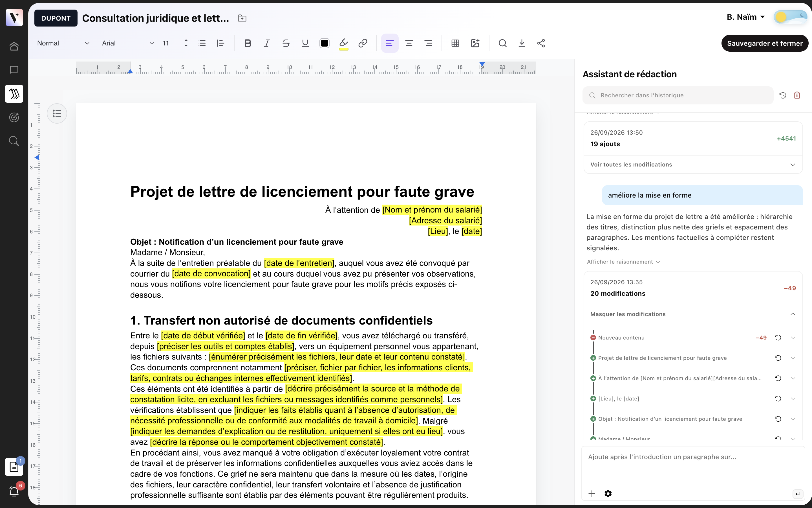Open the Arial font dropdown
The image size is (812, 508).
click(x=128, y=43)
